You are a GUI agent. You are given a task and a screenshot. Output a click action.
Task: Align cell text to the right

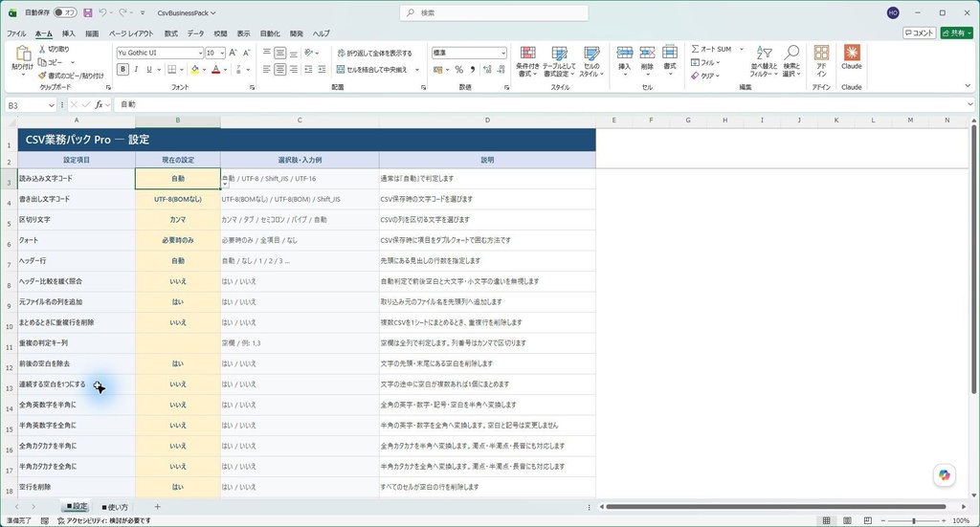[x=293, y=69]
